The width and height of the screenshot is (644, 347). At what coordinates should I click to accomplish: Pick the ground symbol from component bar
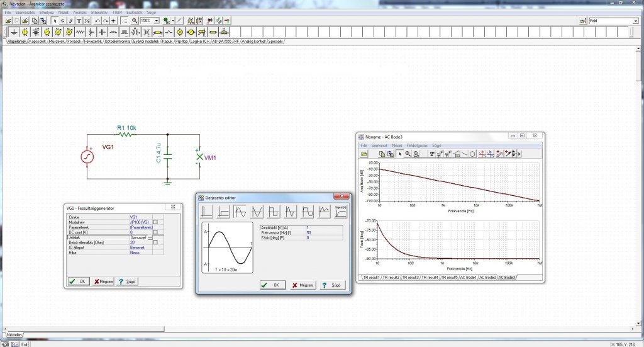click(x=14, y=31)
